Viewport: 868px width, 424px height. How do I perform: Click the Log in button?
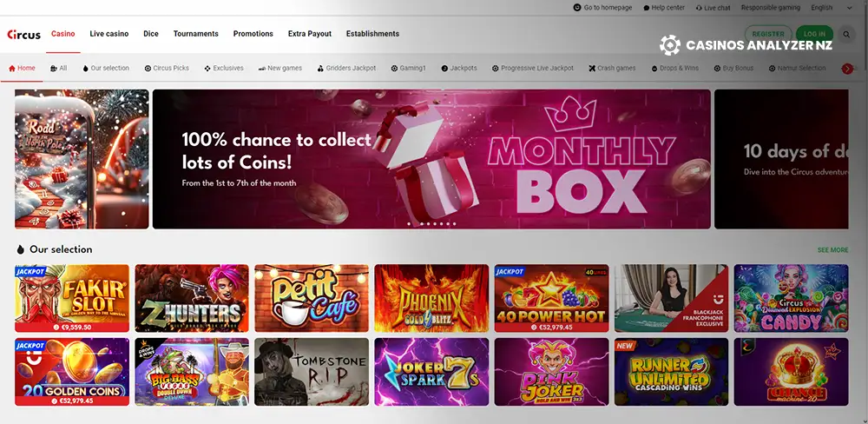pyautogui.click(x=814, y=35)
